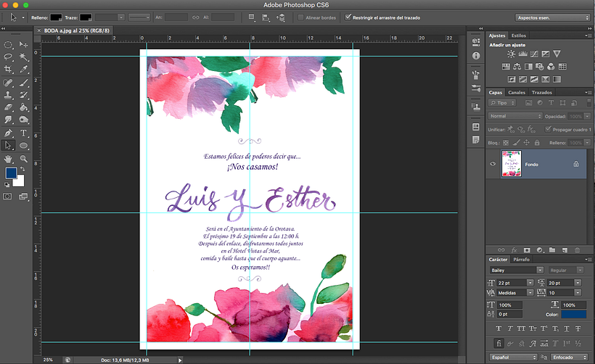Delete the layer with trash icon
Image resolution: width=595 pixels, height=364 pixels.
pos(577,250)
